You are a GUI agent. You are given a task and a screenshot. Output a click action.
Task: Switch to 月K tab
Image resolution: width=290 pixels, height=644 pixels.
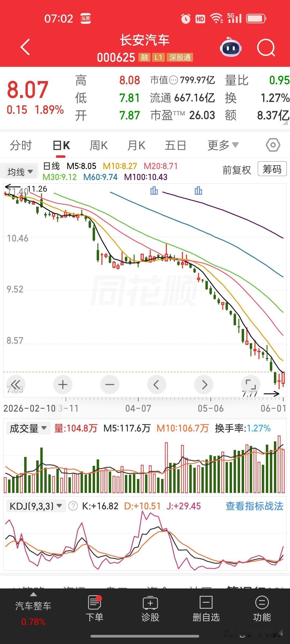(x=136, y=145)
